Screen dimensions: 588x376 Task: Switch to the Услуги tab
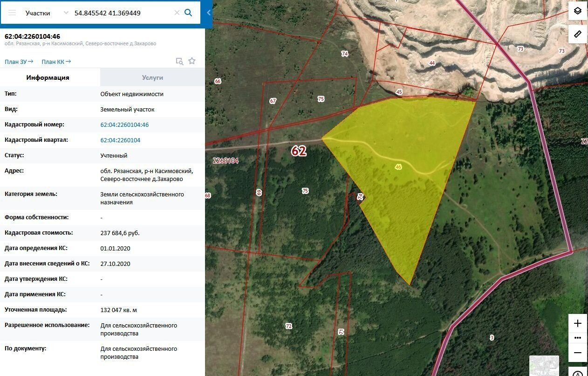(x=152, y=77)
